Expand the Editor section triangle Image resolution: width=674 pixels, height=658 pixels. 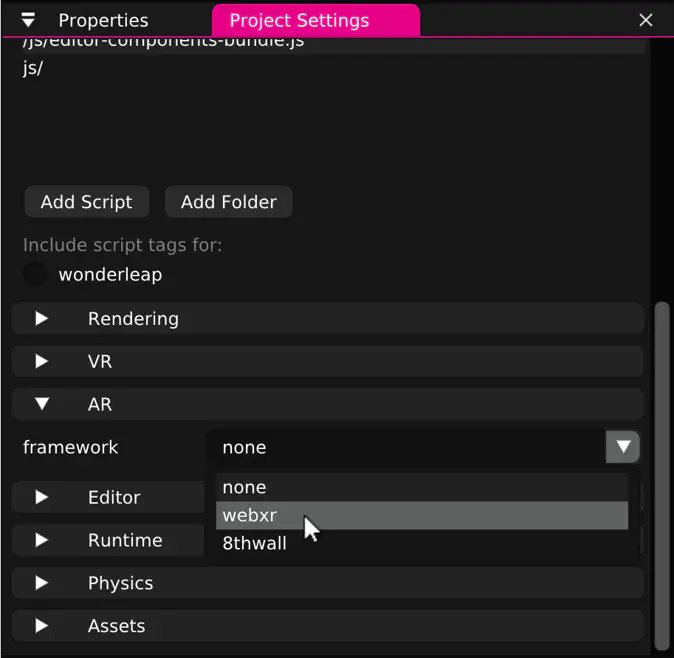pyautogui.click(x=42, y=497)
